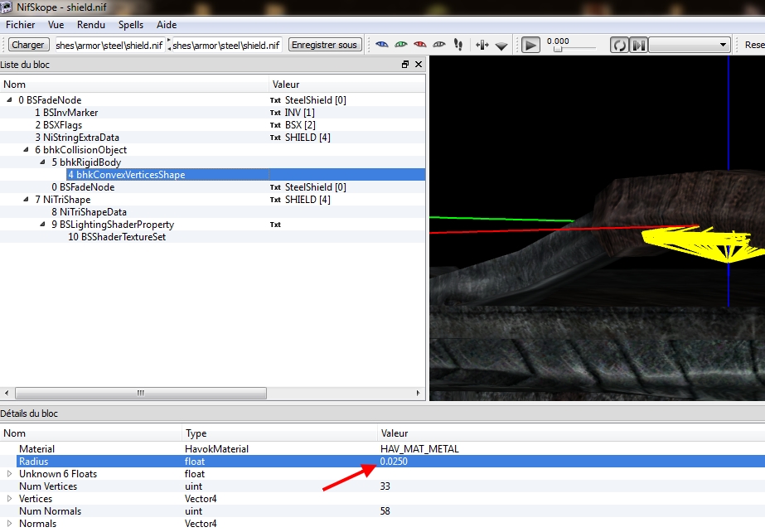Click the Num Vertices value 33
Image resolution: width=765 pixels, height=532 pixels.
tap(385, 486)
